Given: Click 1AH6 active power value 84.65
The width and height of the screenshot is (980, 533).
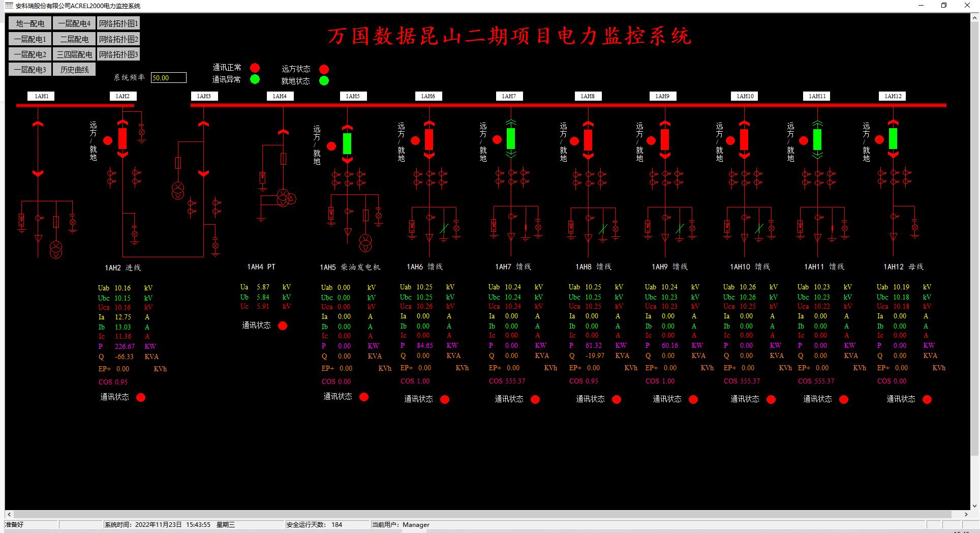Looking at the screenshot, I should point(425,346).
